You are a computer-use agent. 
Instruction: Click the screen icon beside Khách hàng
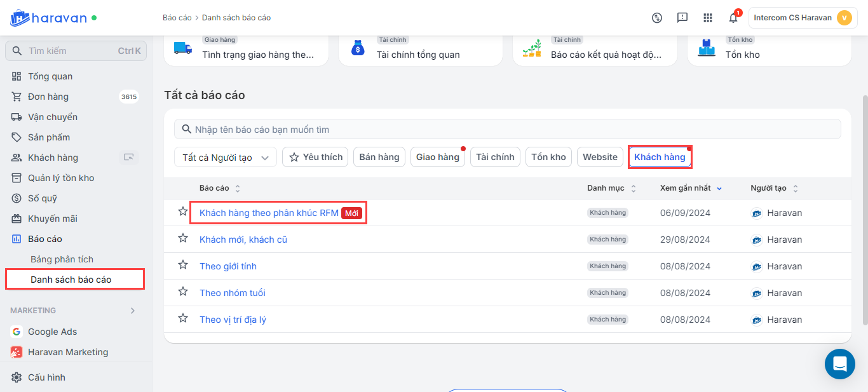tap(129, 158)
